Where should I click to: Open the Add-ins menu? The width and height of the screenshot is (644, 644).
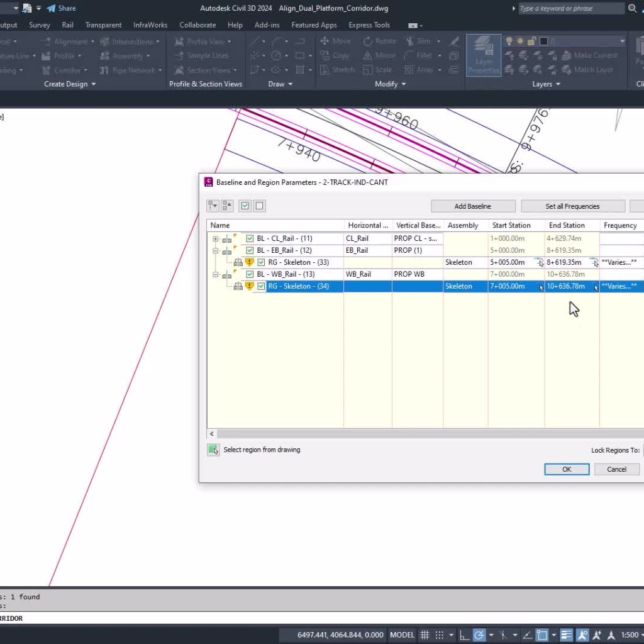(267, 25)
